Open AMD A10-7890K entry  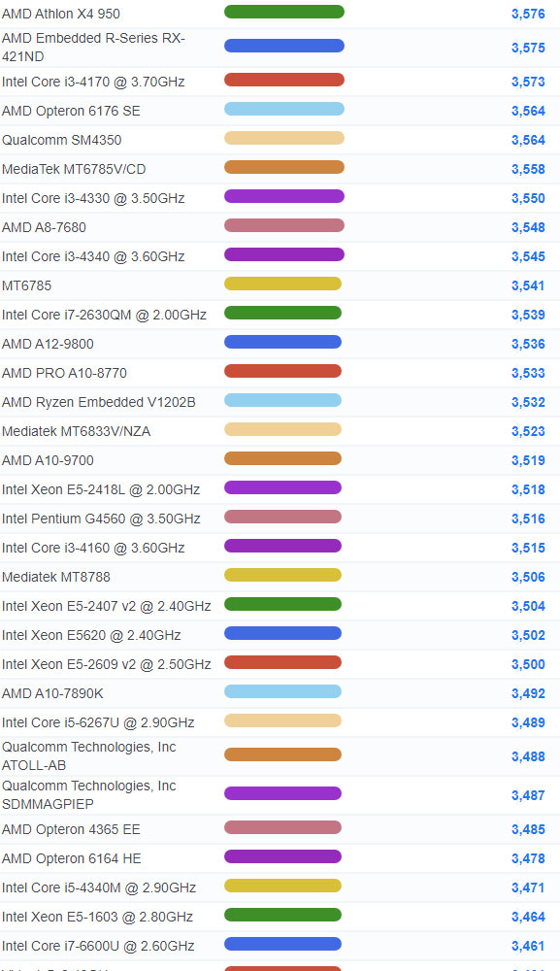tap(52, 693)
